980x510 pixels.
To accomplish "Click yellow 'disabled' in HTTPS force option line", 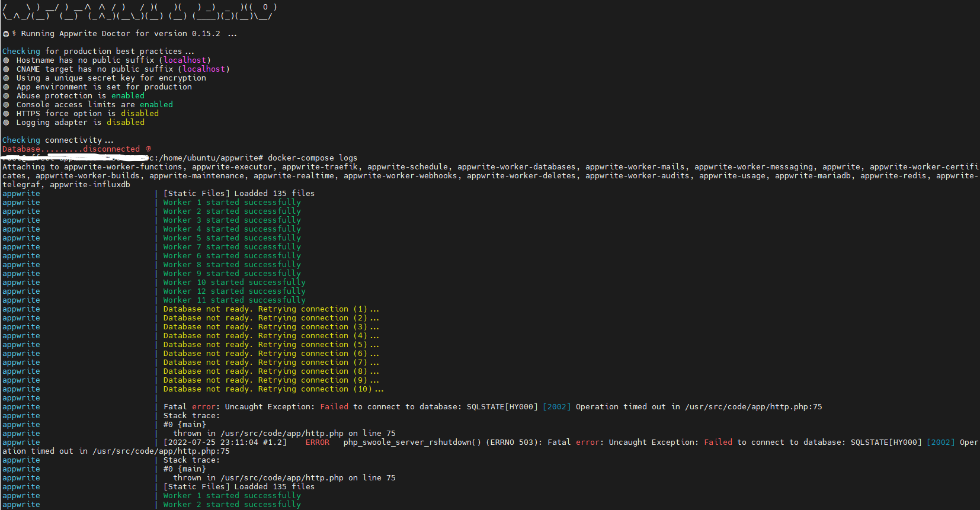I will (x=140, y=114).
